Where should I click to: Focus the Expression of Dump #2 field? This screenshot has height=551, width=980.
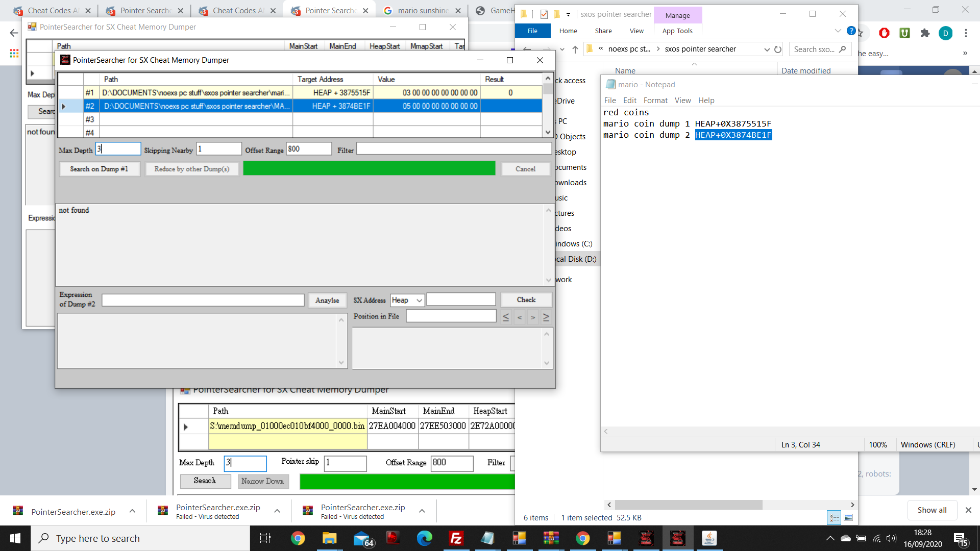coord(203,300)
